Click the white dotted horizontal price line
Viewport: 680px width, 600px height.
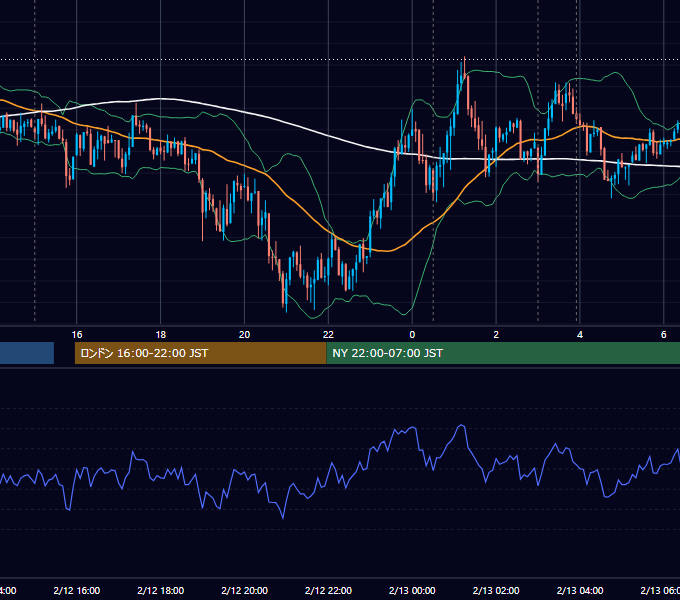coord(340,59)
